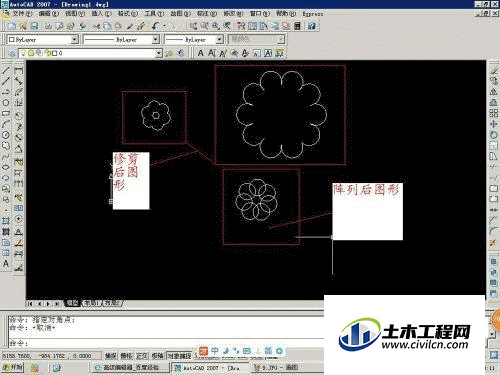Select the Line tool in draw toolbar
The image size is (500, 375).
pyautogui.click(x=6, y=71)
